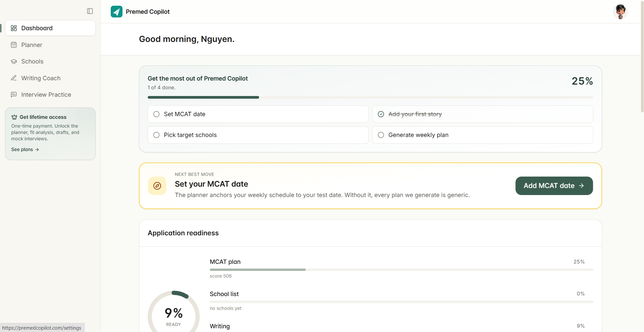Screen dimensions: 644x332
Task: Click the Premed Copilot brand title
Action: (x=148, y=12)
